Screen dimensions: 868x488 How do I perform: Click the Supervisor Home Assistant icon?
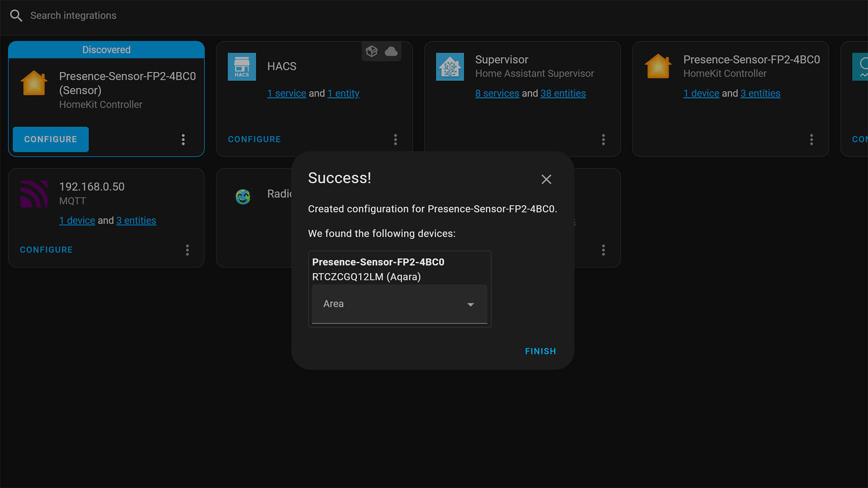(x=449, y=66)
